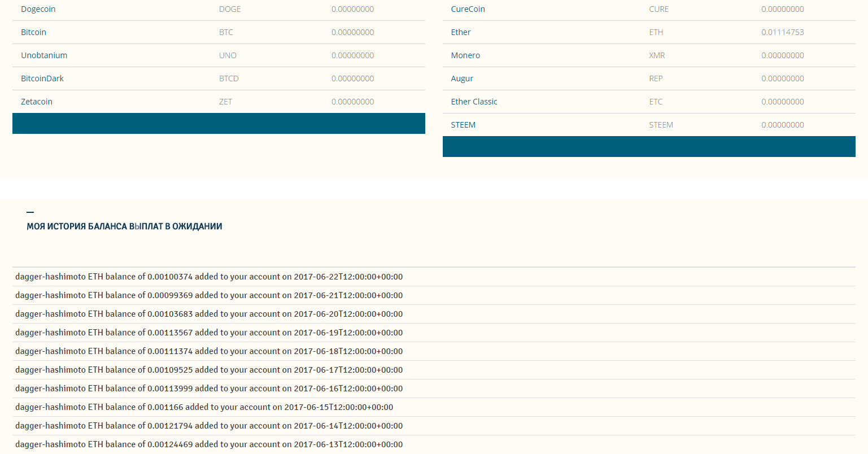Select the 2017-06-15 balance history entry
Screen dimensions: 868x454
[434, 407]
